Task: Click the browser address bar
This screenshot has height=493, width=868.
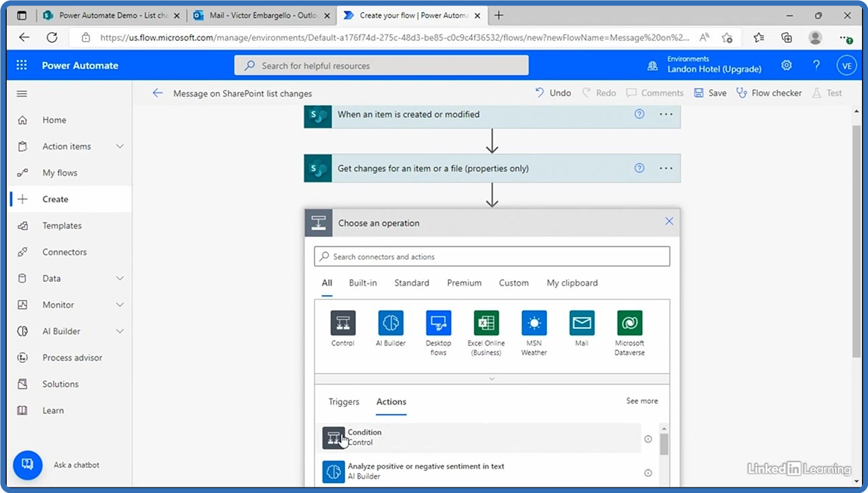Action: point(395,38)
